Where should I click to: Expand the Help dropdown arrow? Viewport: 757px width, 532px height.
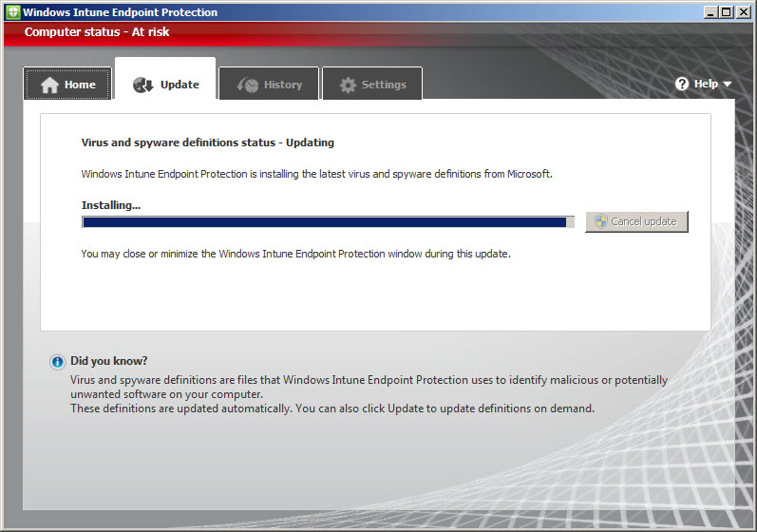(x=727, y=85)
